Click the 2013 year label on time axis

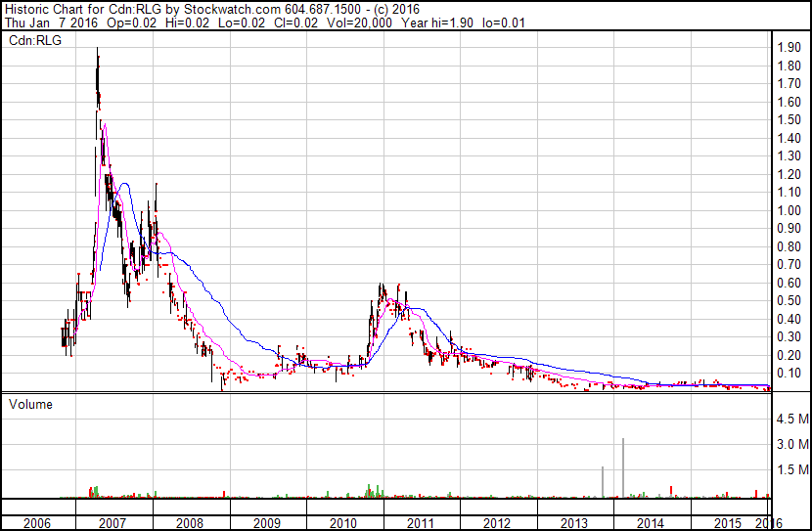coord(574,523)
